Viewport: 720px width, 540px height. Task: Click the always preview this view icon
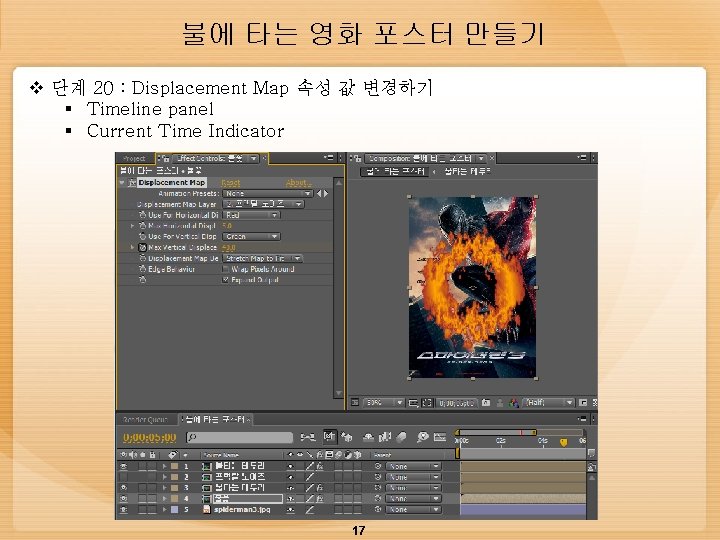(x=354, y=402)
